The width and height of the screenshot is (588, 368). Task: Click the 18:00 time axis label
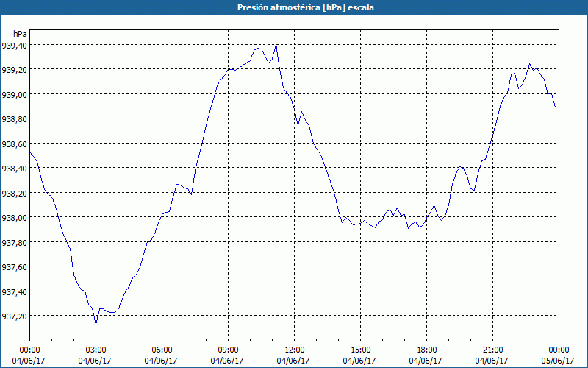(x=427, y=350)
